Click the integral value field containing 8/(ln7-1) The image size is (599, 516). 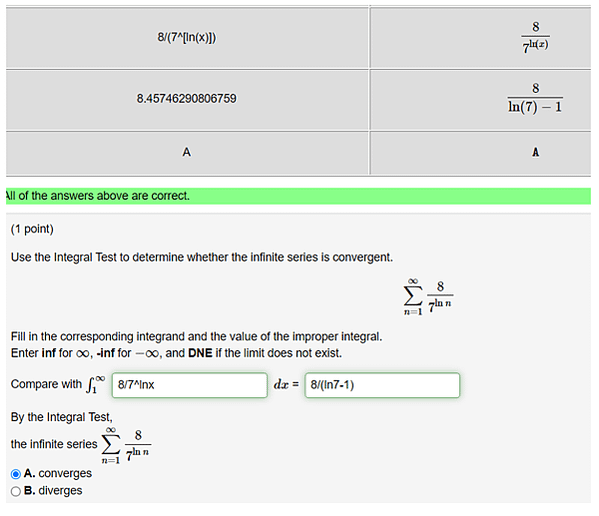click(x=382, y=385)
